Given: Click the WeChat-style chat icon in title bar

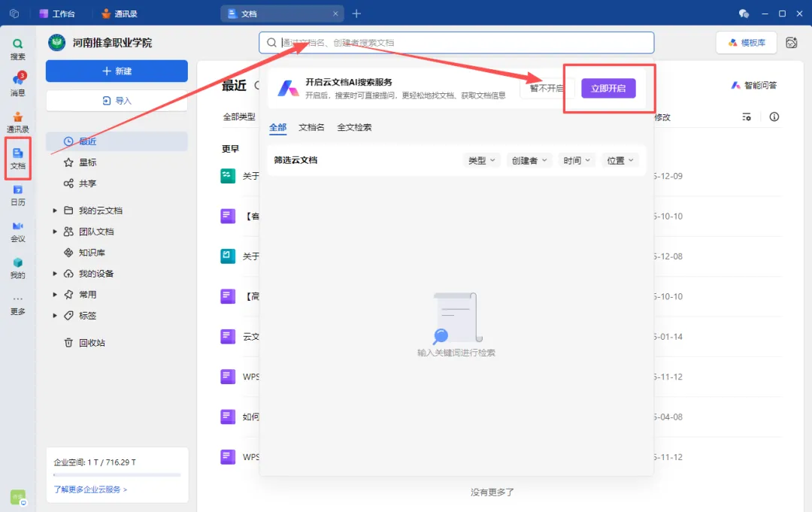Looking at the screenshot, I should [744, 14].
